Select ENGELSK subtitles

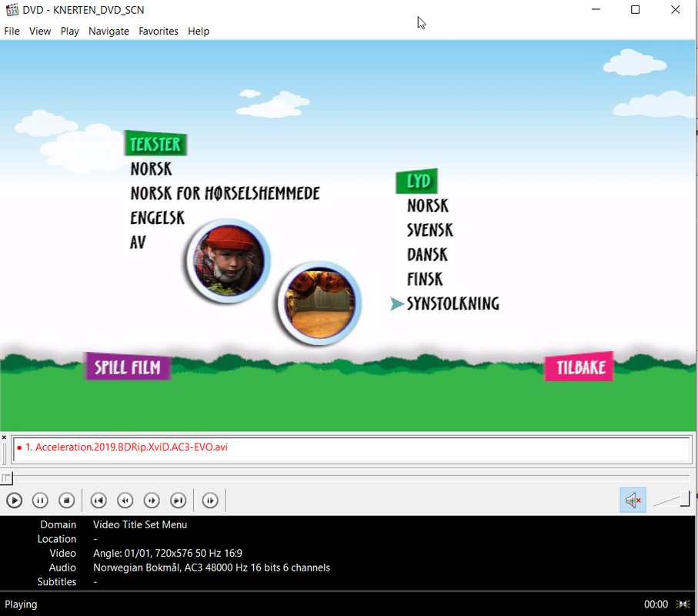157,218
